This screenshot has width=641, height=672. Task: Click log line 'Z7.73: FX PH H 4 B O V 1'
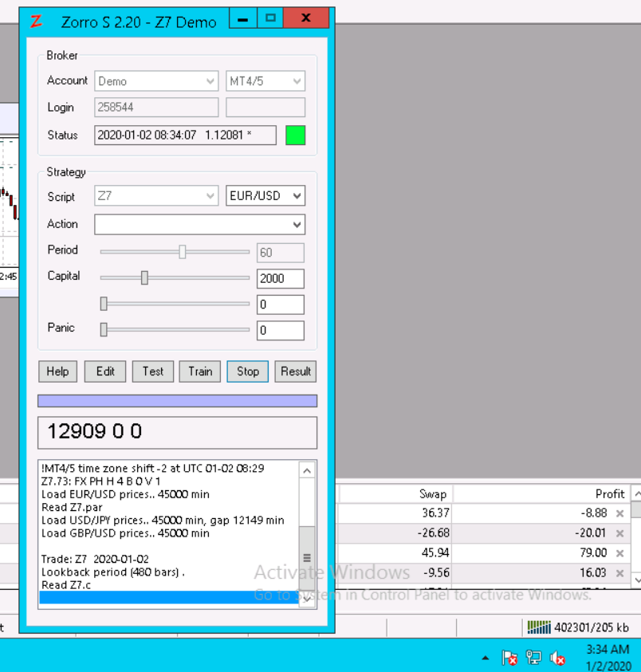[100, 481]
